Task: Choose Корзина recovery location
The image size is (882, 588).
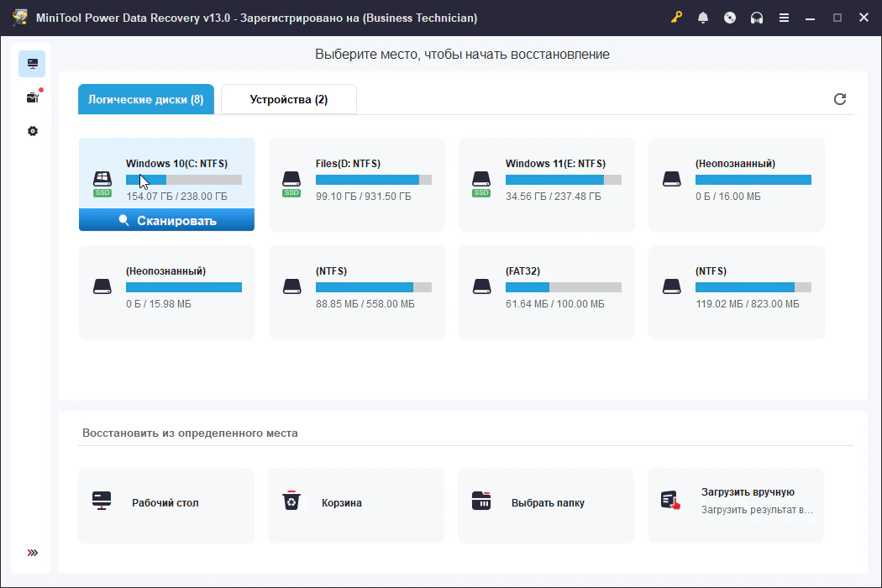Action: pyautogui.click(x=357, y=506)
